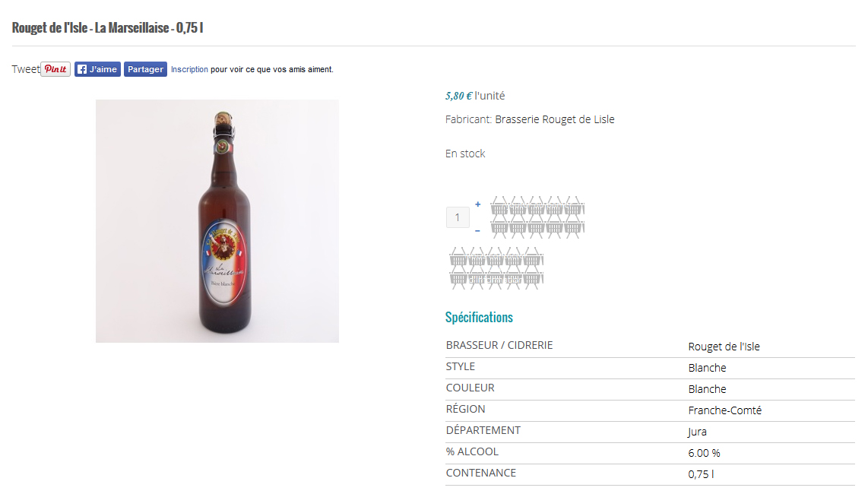Click the minus quantity icon
Screen dimensions: 868x494
click(477, 230)
